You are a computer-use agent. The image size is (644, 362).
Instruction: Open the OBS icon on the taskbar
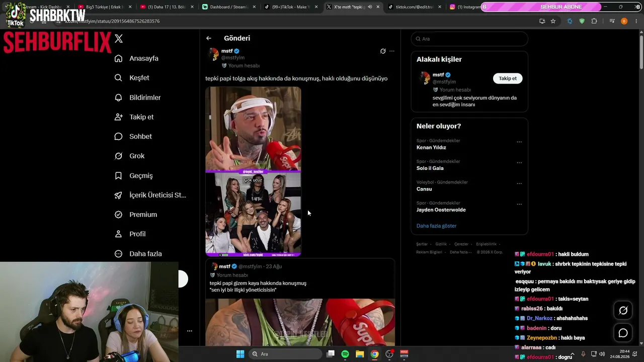[x=389, y=354]
